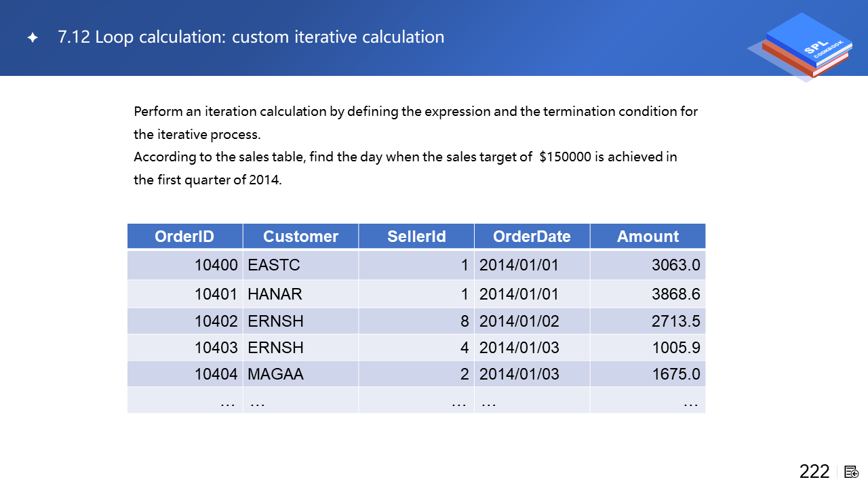Click the slide title "7.12 Loop calculation"
The image size is (868, 488).
coord(251,37)
